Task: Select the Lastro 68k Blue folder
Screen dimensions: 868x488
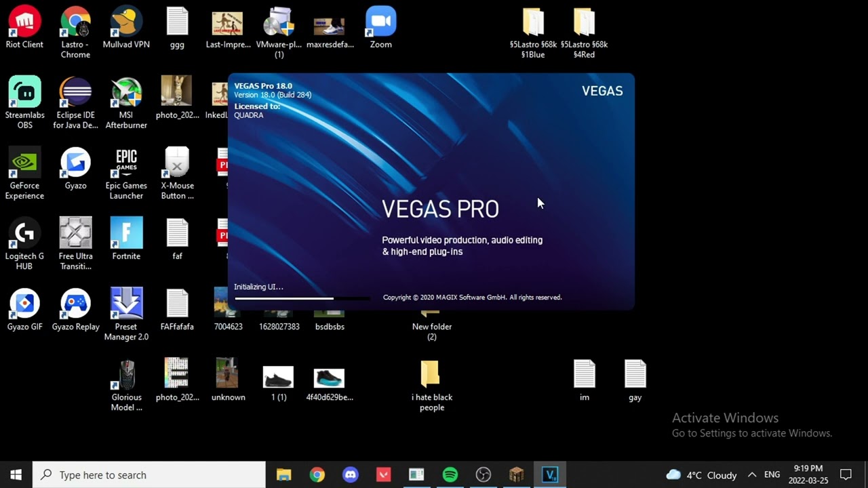Action: [x=533, y=33]
